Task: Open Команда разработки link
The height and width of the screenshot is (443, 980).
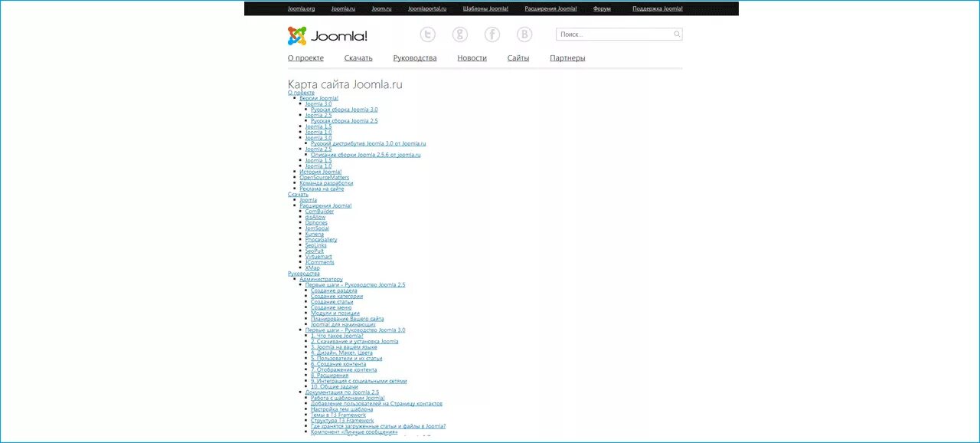Action: click(x=326, y=183)
